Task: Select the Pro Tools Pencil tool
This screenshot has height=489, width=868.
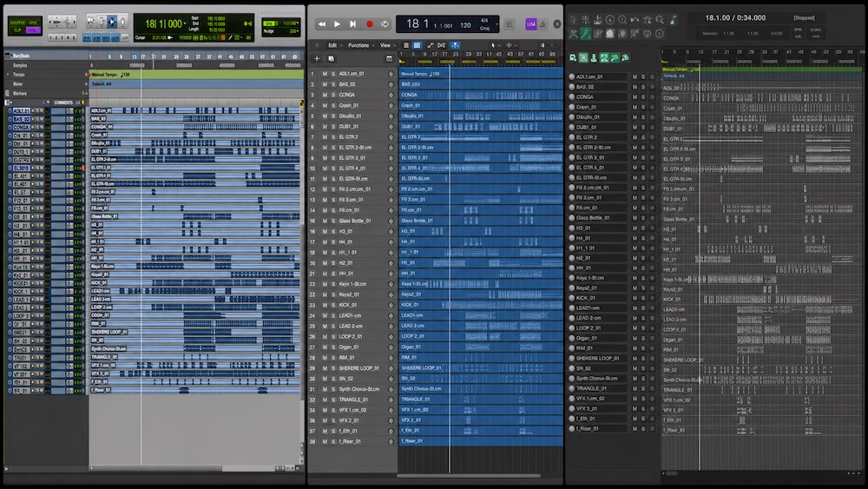Action: tap(123, 23)
